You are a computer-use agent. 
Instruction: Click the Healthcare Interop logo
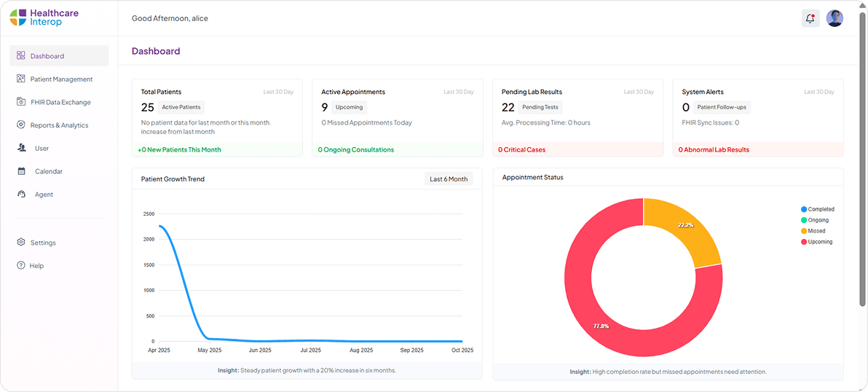point(44,17)
